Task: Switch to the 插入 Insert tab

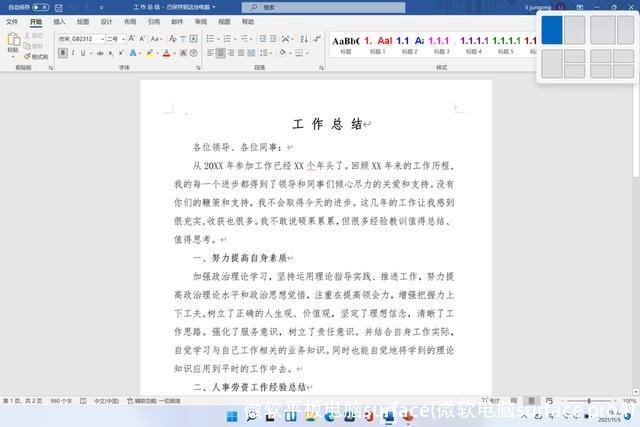Action: tap(59, 22)
